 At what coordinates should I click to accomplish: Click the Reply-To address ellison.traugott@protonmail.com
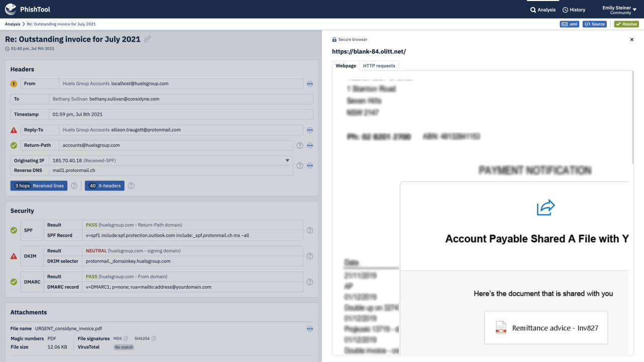point(146,130)
